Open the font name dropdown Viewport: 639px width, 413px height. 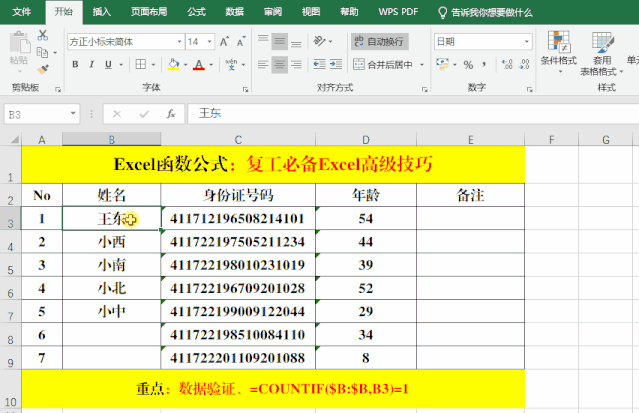coord(179,42)
